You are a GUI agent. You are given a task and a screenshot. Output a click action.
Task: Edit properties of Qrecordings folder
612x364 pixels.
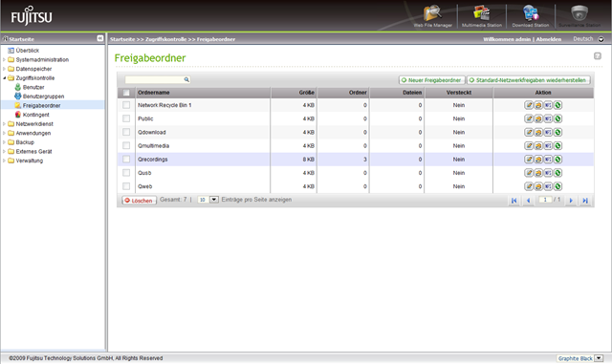(529, 160)
